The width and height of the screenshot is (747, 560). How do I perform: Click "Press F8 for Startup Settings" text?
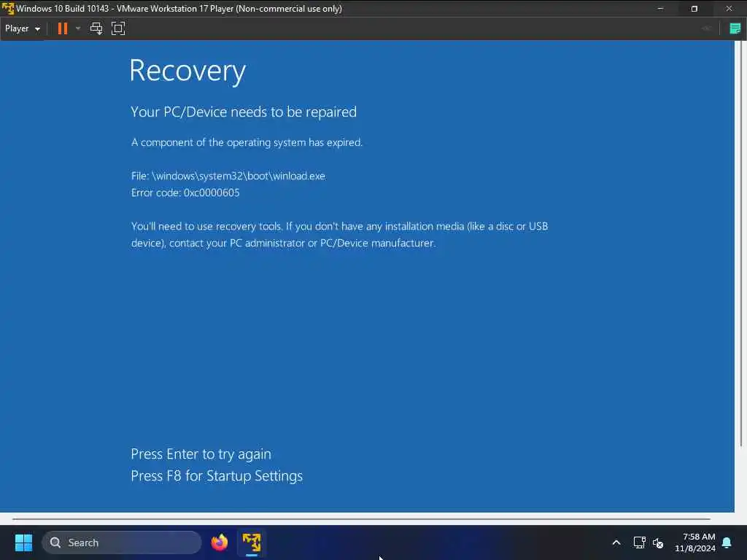click(217, 475)
